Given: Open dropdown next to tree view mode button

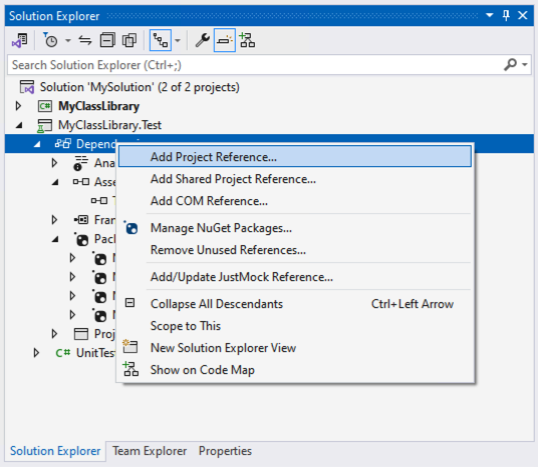Looking at the screenshot, I should click(177, 40).
